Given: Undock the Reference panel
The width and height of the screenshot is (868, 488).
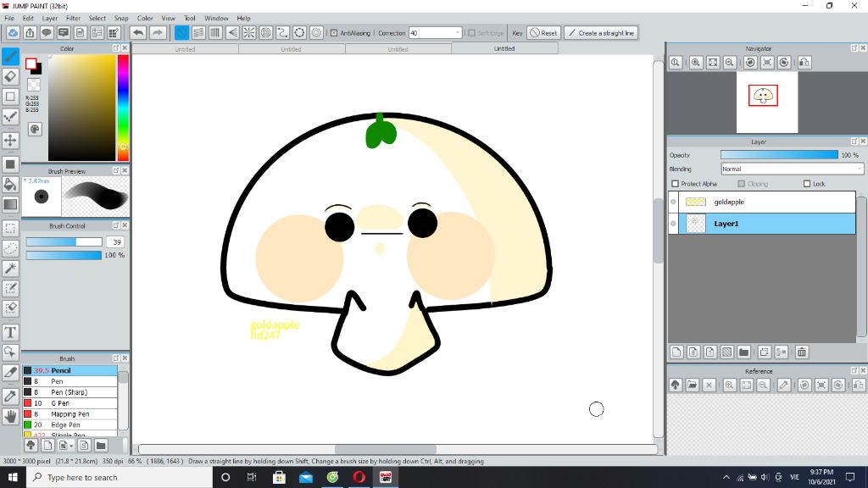Looking at the screenshot, I should pos(854,371).
